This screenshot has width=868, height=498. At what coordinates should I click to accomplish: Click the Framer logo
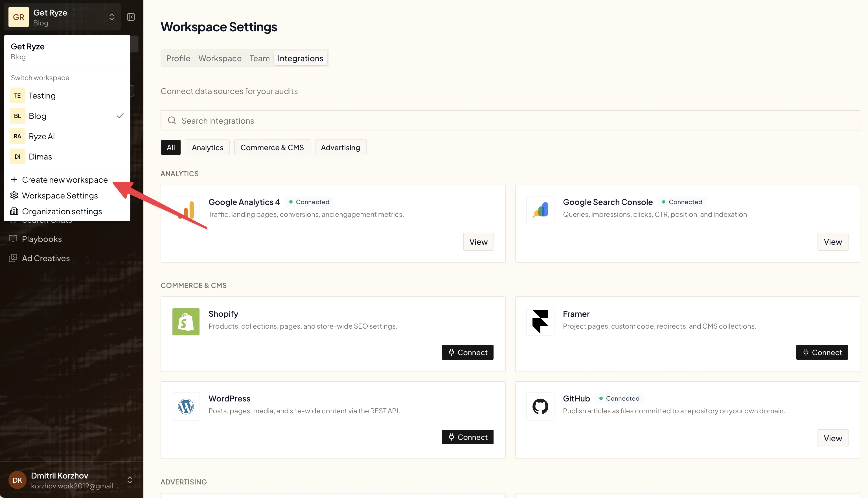(x=540, y=322)
